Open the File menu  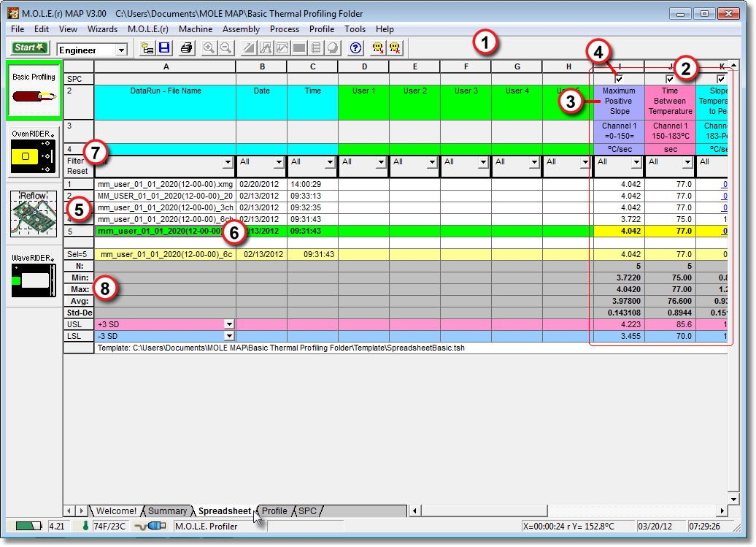18,29
